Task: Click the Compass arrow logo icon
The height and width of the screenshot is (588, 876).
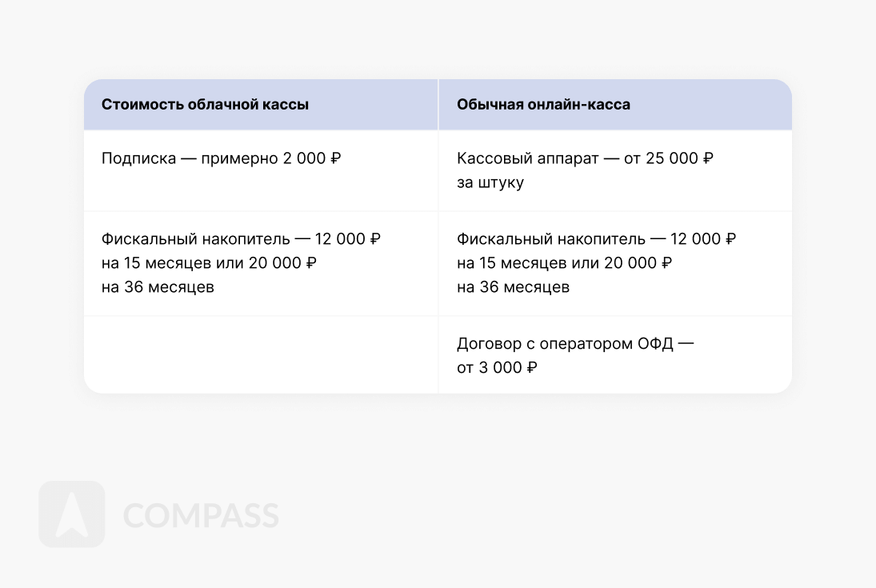Action: pyautogui.click(x=72, y=514)
